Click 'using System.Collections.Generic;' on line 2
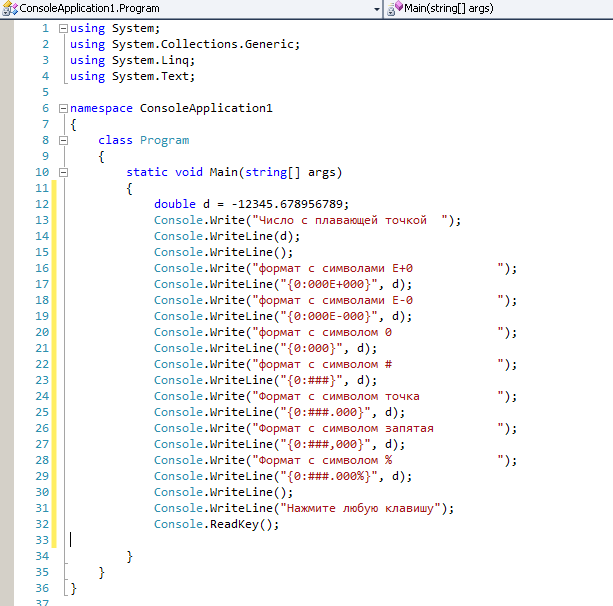The width and height of the screenshot is (613, 606). click(x=185, y=45)
